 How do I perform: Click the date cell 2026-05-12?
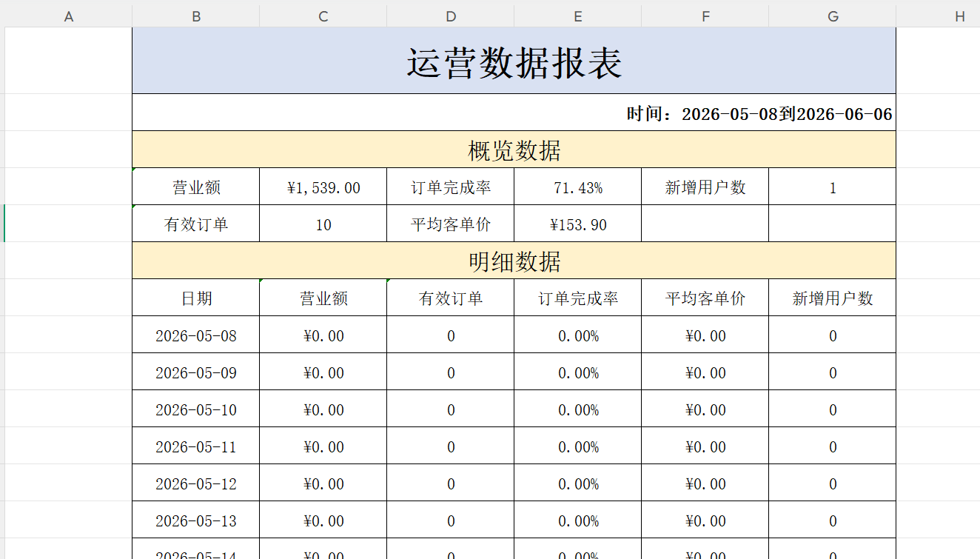click(196, 483)
